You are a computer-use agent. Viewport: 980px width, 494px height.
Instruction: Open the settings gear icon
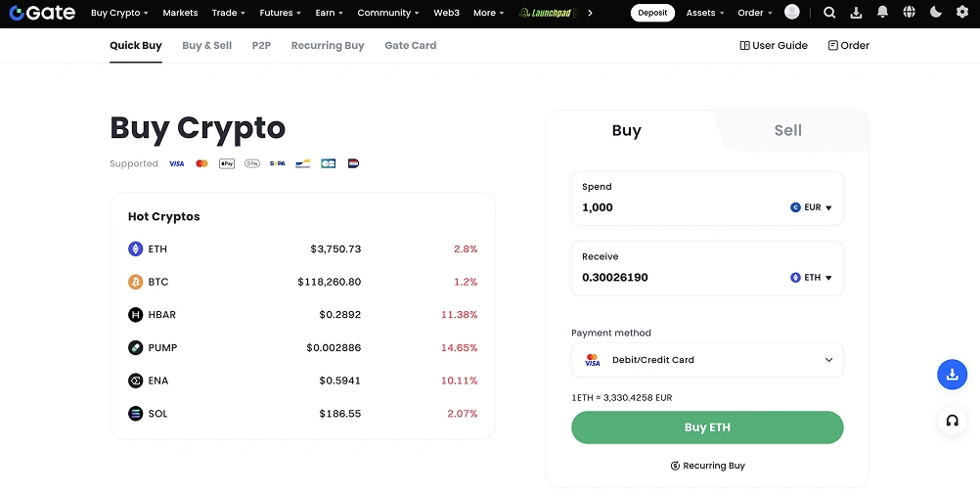(x=962, y=12)
